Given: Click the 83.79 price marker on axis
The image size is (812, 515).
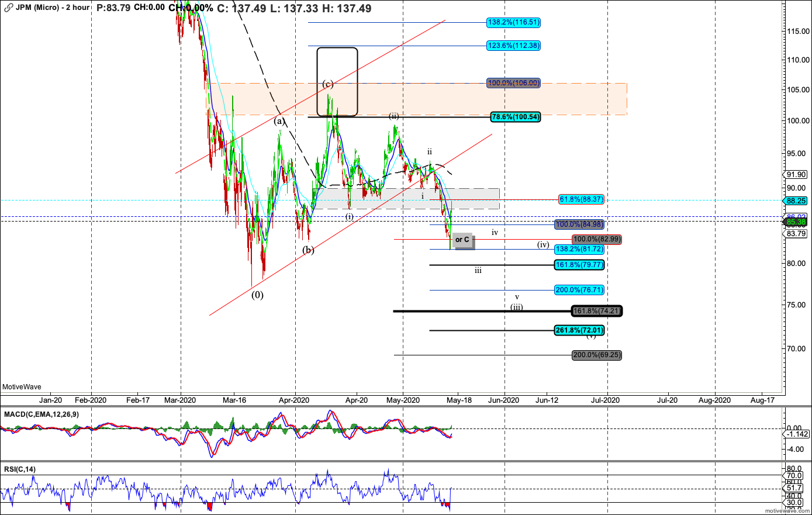Looking at the screenshot, I should coord(796,233).
